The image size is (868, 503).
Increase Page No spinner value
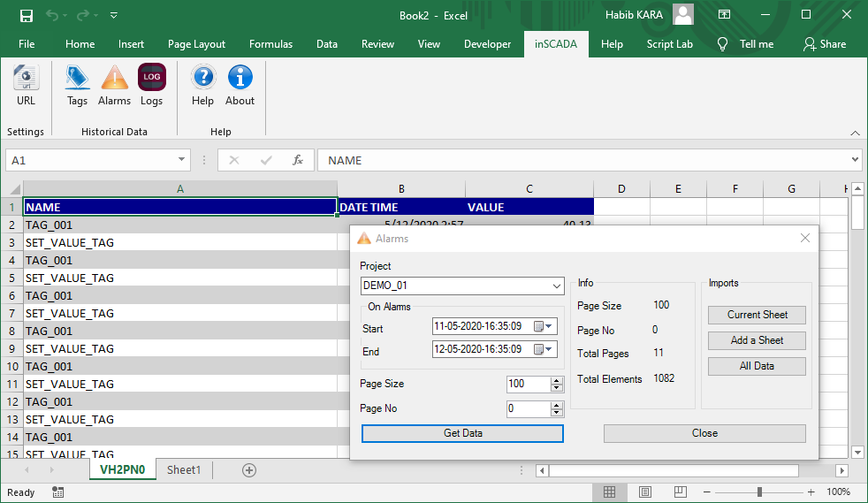pos(556,406)
